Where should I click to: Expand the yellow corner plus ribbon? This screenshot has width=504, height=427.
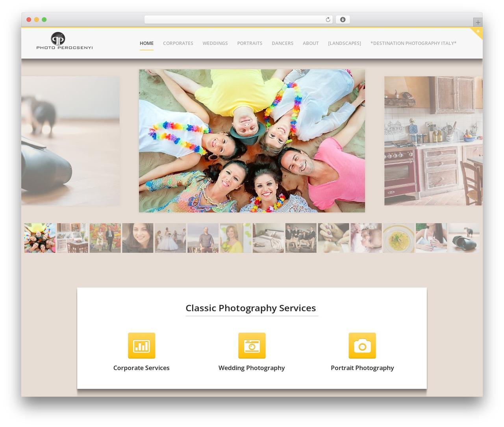tap(478, 32)
